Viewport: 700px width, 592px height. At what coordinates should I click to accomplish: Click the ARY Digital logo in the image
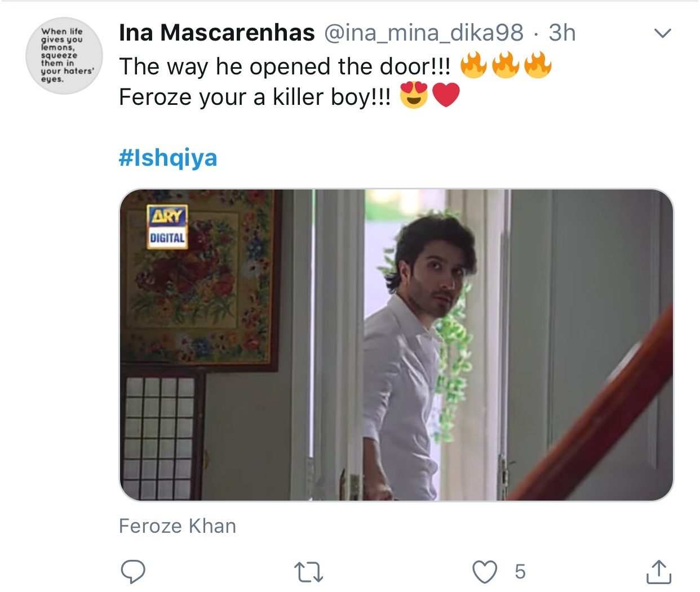pos(167,226)
